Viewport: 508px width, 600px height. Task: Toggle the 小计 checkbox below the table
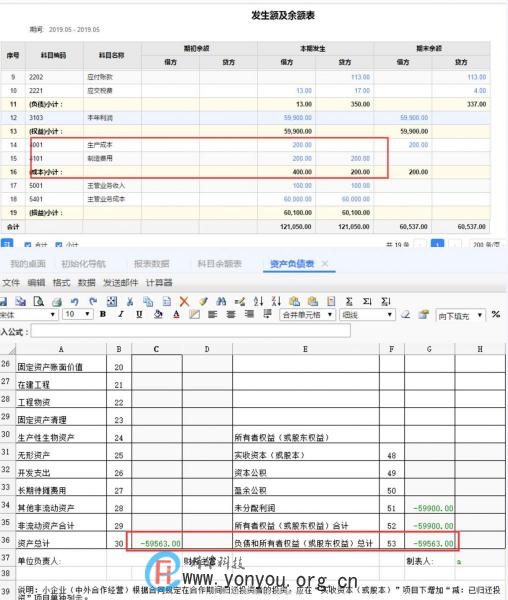(x=59, y=245)
